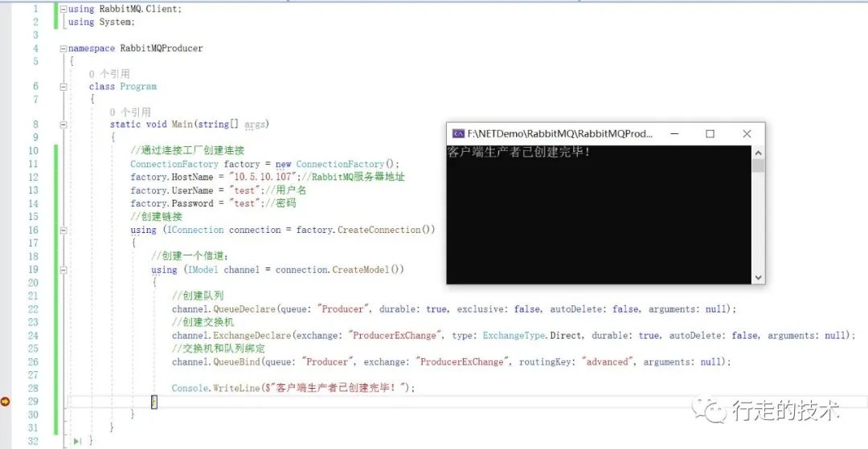Click the console scrollbar down arrow
The width and height of the screenshot is (868, 449).
point(758,278)
